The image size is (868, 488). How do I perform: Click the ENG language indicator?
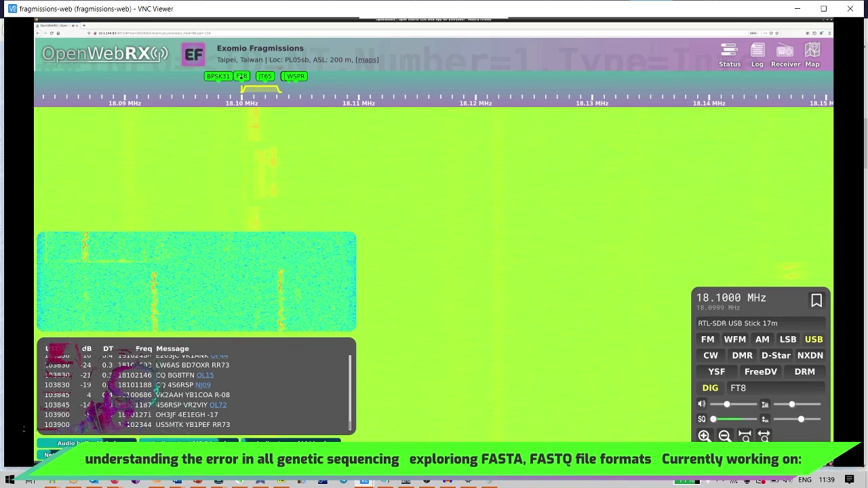pos(804,480)
